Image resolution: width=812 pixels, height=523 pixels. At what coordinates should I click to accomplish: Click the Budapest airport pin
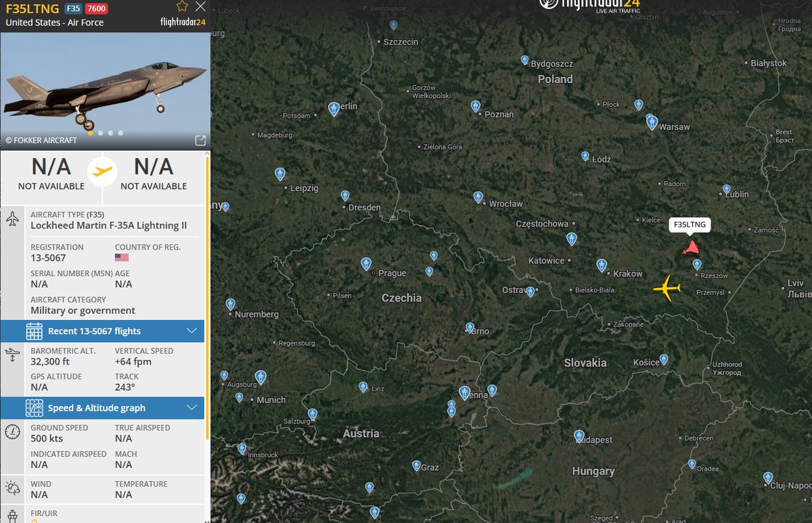pyautogui.click(x=579, y=436)
